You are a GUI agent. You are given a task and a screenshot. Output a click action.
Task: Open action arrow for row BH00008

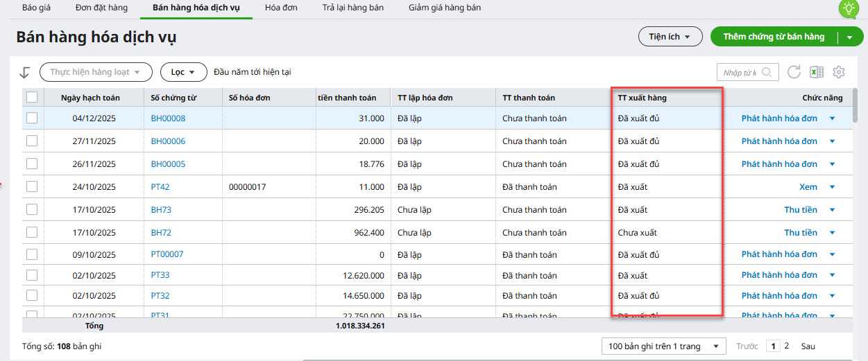[x=833, y=118]
